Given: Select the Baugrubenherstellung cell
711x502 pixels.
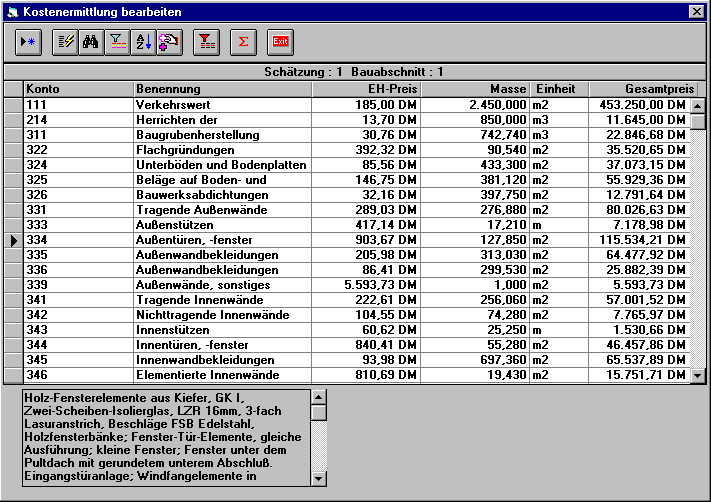Looking at the screenshot, I should pos(222,134).
